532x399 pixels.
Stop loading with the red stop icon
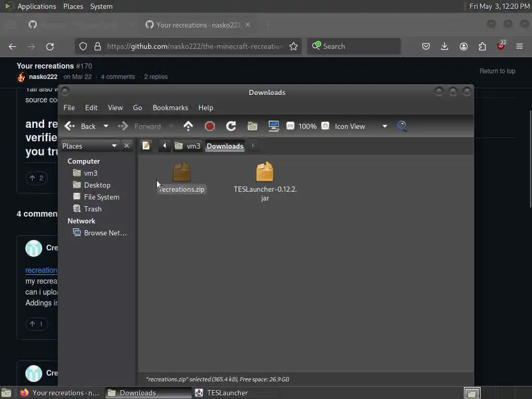(210, 126)
